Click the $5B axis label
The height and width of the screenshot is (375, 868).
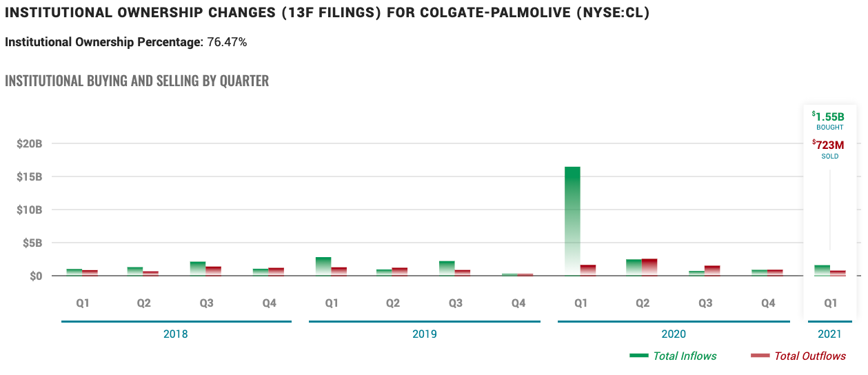click(x=32, y=243)
